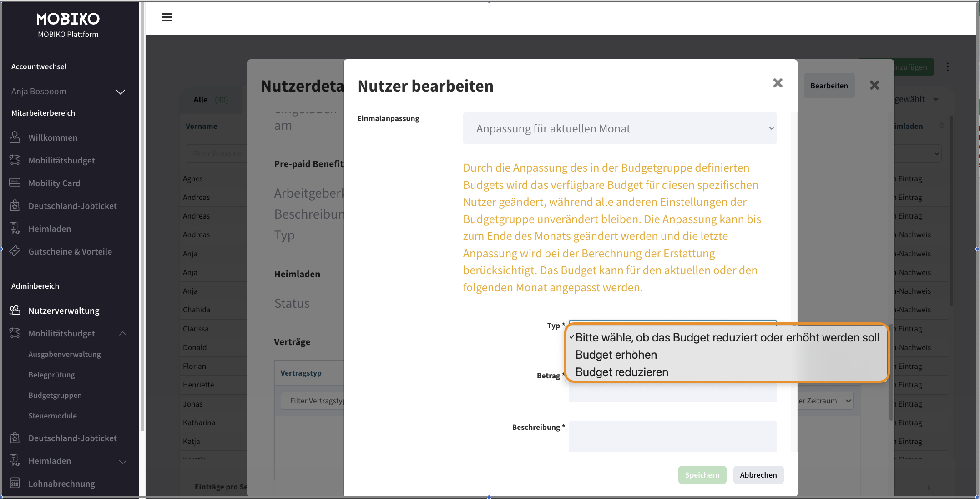This screenshot has height=499, width=980.
Task: Open Budgetgruppen in the sidebar
Action: tap(55, 395)
